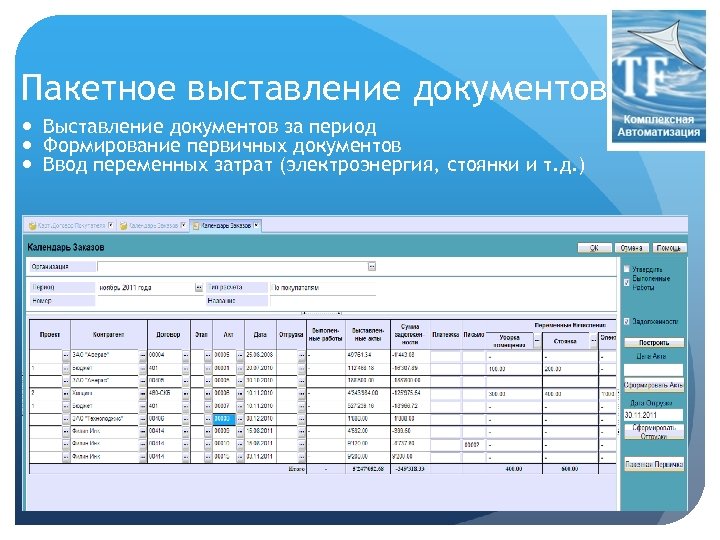Click the Отмена button
This screenshot has width=720, height=540.
(x=631, y=248)
